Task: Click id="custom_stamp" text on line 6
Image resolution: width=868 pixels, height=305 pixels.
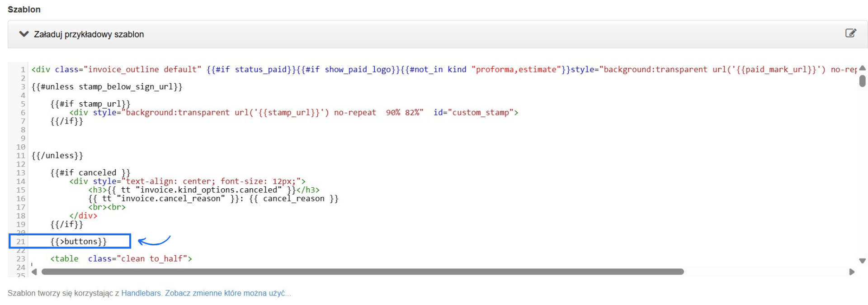Action: (x=473, y=113)
